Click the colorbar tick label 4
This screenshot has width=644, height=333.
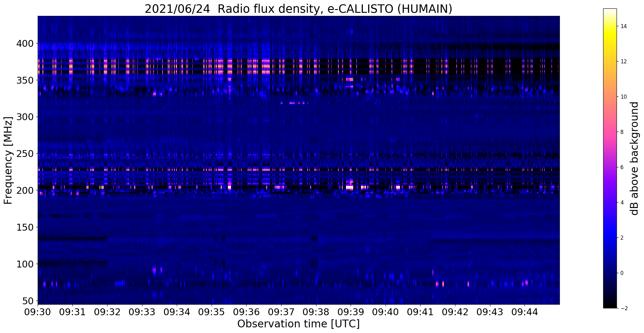click(x=622, y=203)
